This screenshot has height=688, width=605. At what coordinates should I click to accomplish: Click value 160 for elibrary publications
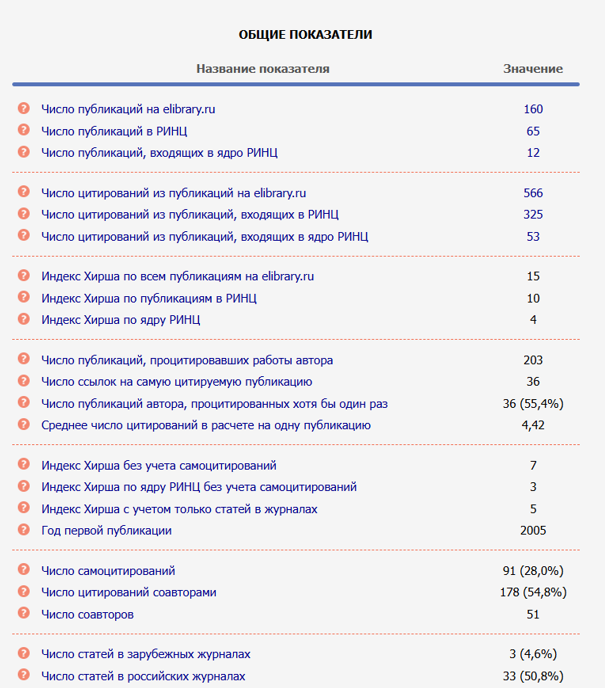[533, 109]
